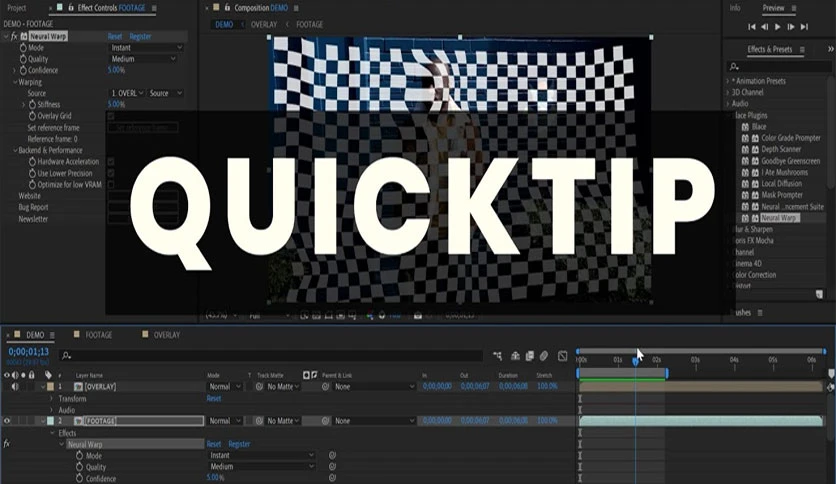
Task: Click Register in Effect Controls panel
Action: click(140, 36)
